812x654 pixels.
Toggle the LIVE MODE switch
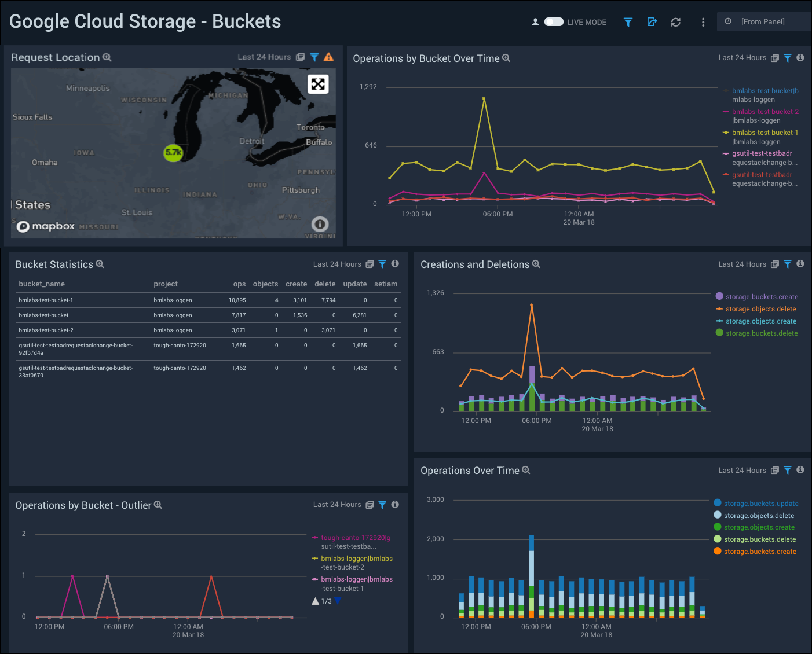pos(554,21)
